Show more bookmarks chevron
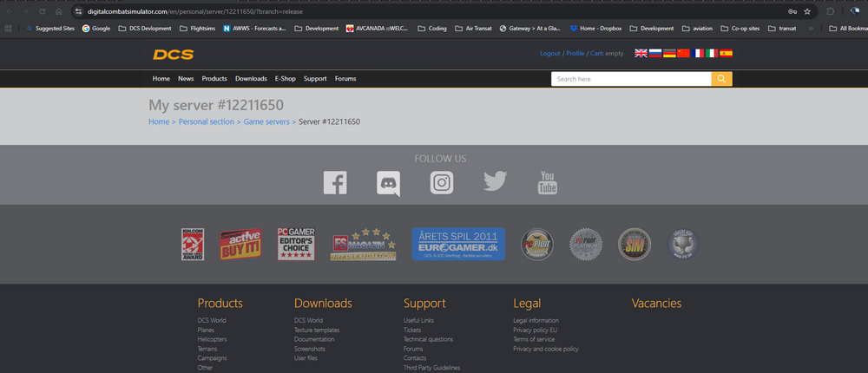Image resolution: width=868 pixels, height=373 pixels. pyautogui.click(x=811, y=29)
